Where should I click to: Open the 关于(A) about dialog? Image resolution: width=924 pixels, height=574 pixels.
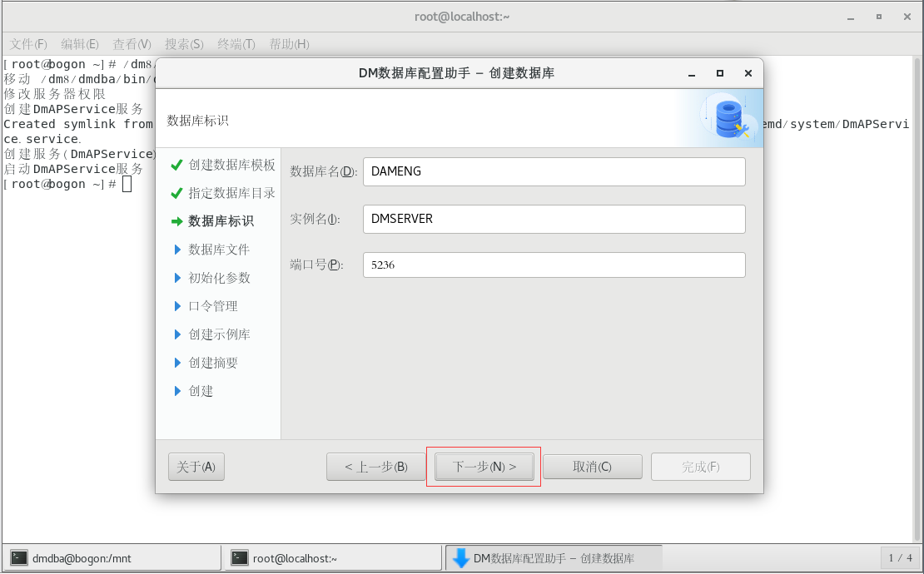(x=196, y=467)
